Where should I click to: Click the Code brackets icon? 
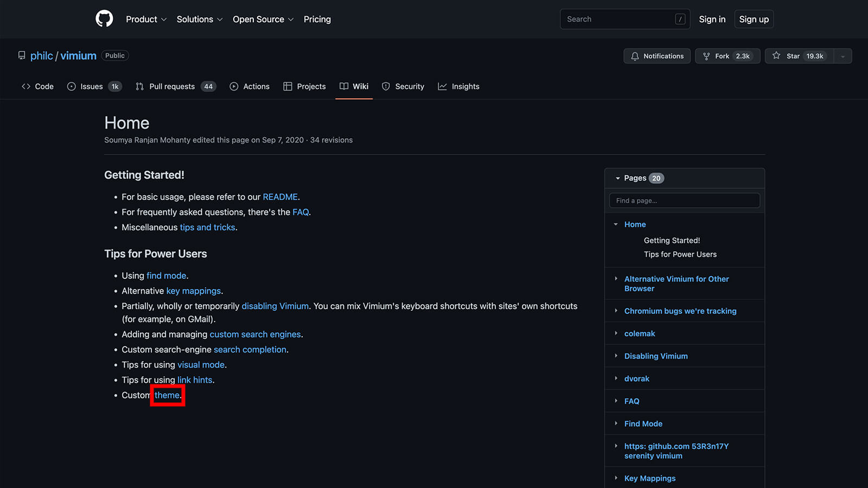26,86
